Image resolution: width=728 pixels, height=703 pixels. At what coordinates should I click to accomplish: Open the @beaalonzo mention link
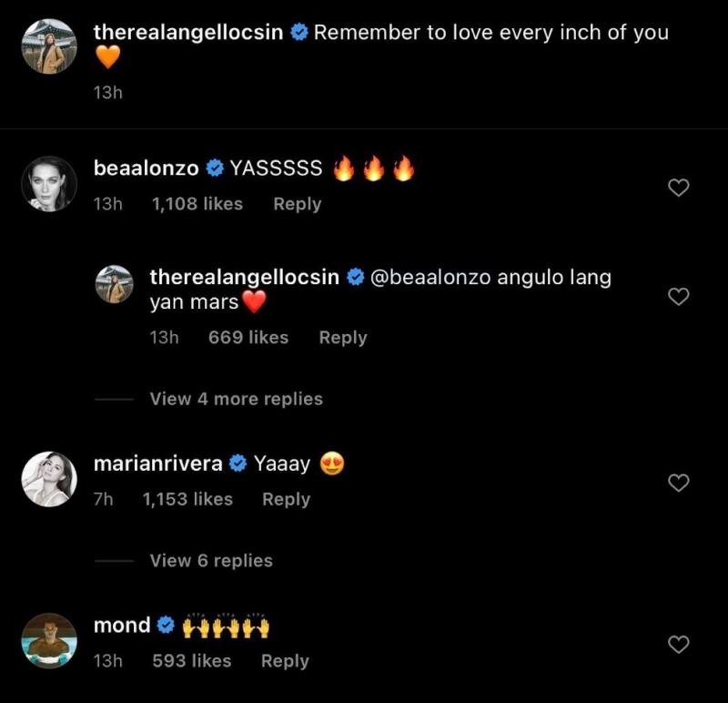(x=430, y=278)
